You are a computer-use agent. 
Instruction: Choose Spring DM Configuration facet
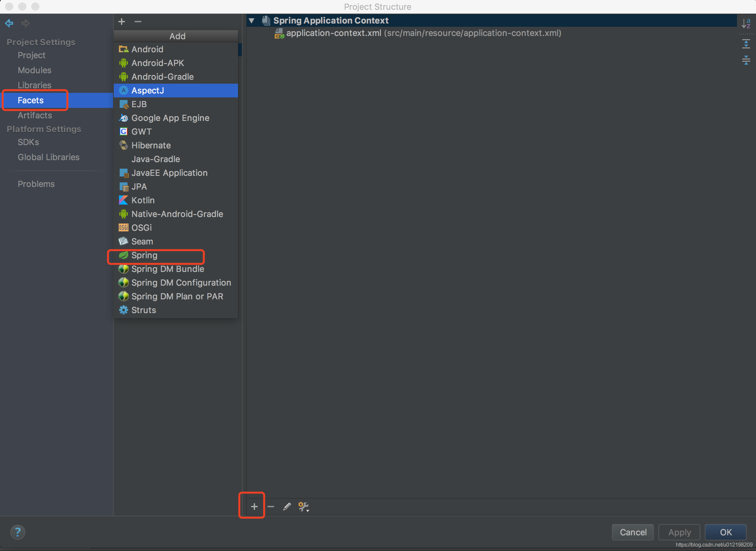click(176, 282)
